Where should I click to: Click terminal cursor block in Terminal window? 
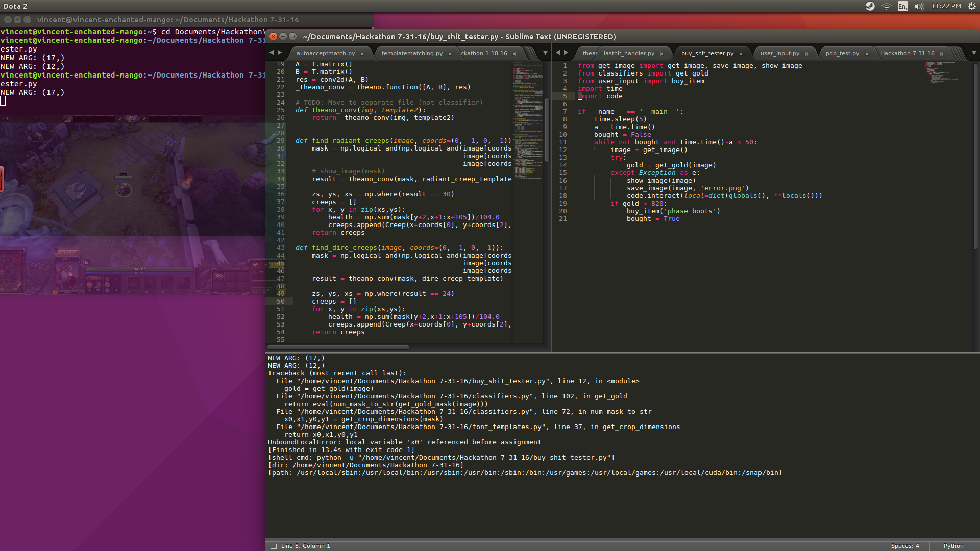point(3,101)
